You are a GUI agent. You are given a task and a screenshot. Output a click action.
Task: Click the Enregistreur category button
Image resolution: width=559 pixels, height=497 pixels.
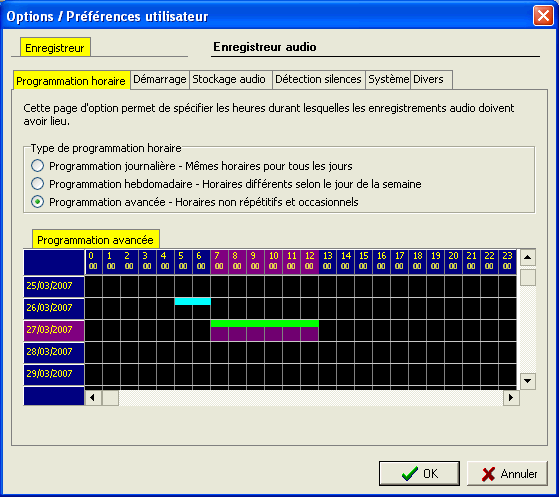coord(55,47)
